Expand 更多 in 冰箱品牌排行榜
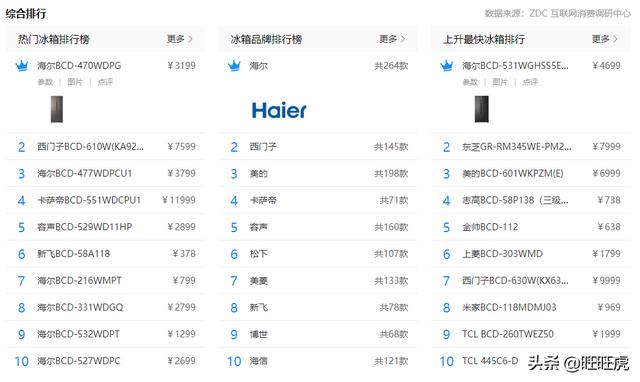The height and width of the screenshot is (382, 640). coord(392,39)
